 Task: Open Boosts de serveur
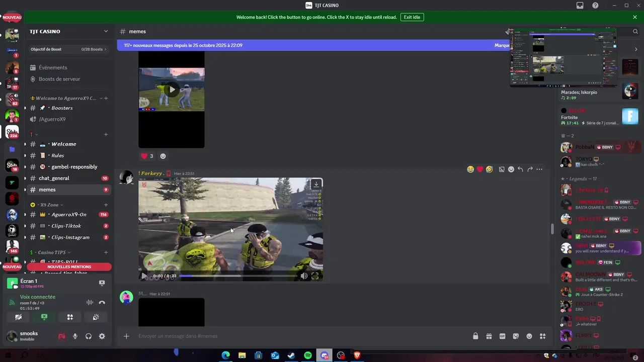pyautogui.click(x=59, y=79)
